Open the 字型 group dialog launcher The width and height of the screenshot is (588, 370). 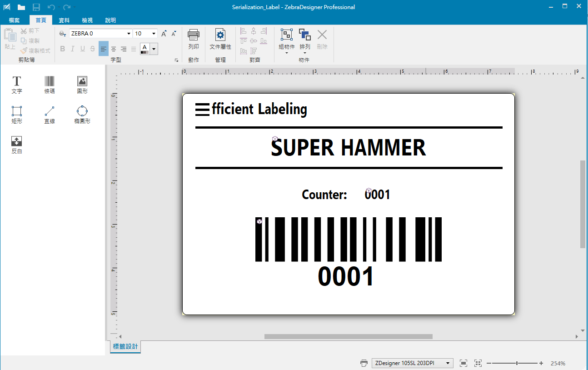click(176, 60)
